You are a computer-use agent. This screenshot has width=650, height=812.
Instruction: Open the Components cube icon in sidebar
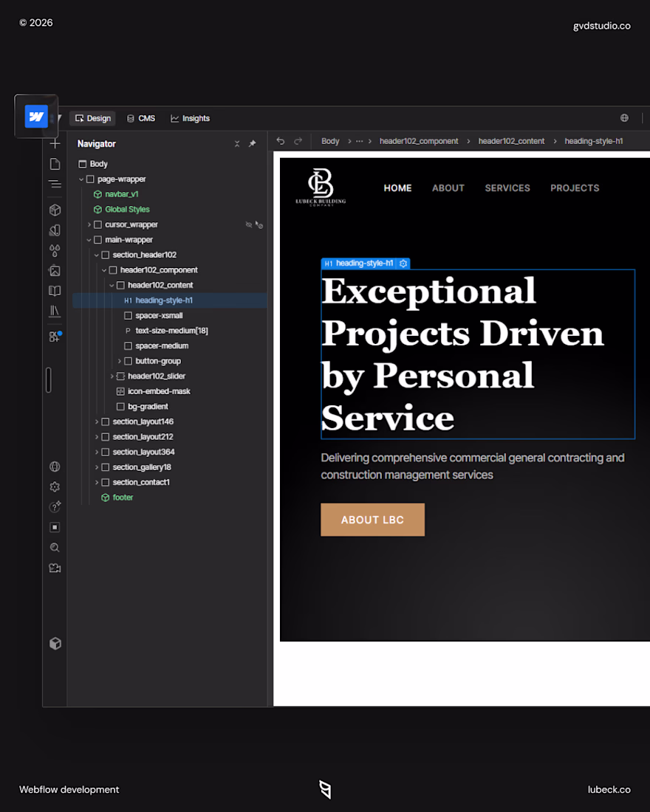[x=55, y=210]
